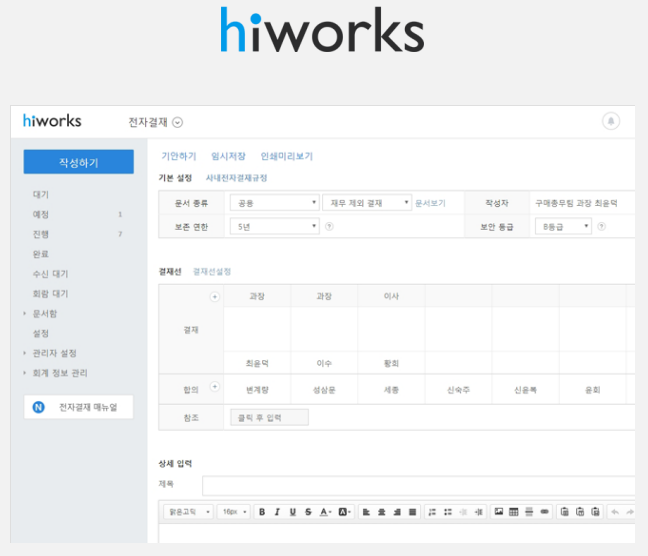
Task: Toggle strikethrough formatting in the editor
Action: [308, 512]
